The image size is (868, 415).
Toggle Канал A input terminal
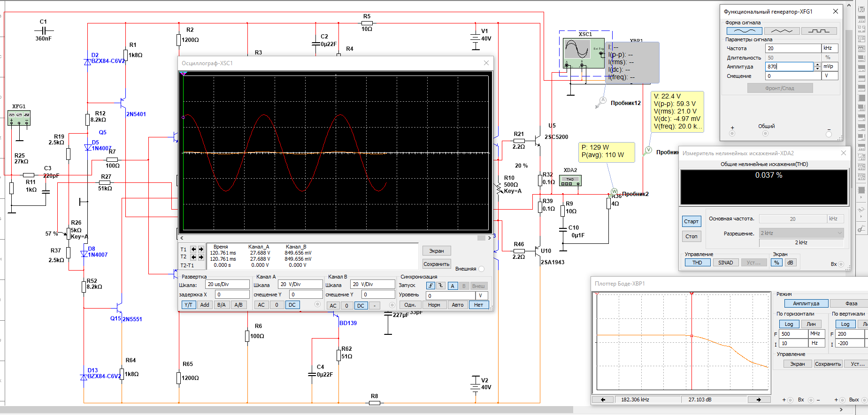click(x=317, y=305)
